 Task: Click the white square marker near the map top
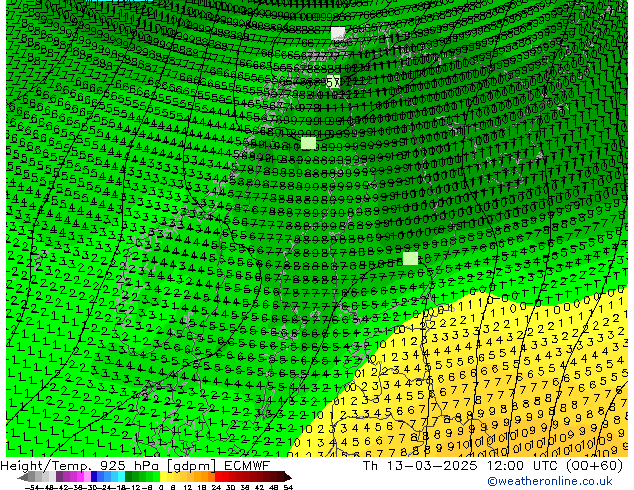[338, 33]
